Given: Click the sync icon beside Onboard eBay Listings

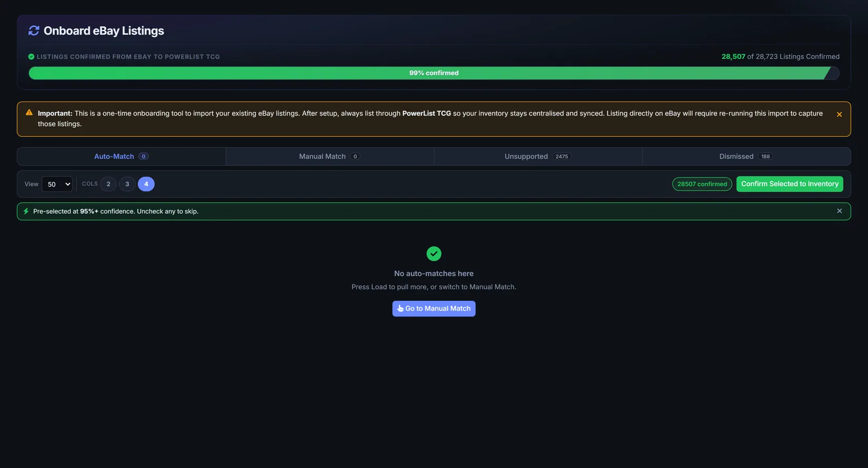Looking at the screenshot, I should [x=34, y=31].
